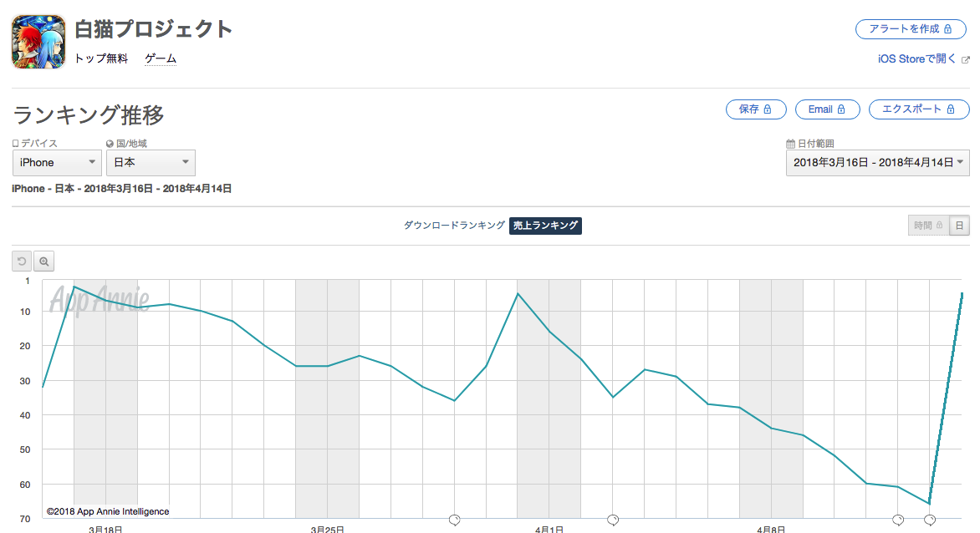Viewport: 980px width, 533px height.
Task: Click the Email button
Action: point(828,109)
